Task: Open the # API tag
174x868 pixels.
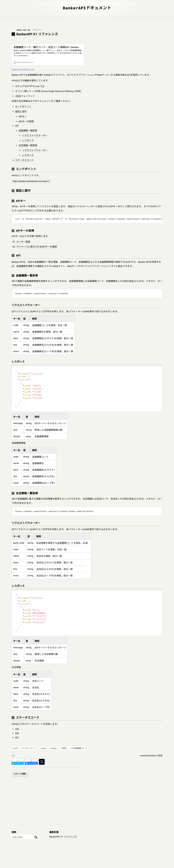Action: (x=16, y=748)
